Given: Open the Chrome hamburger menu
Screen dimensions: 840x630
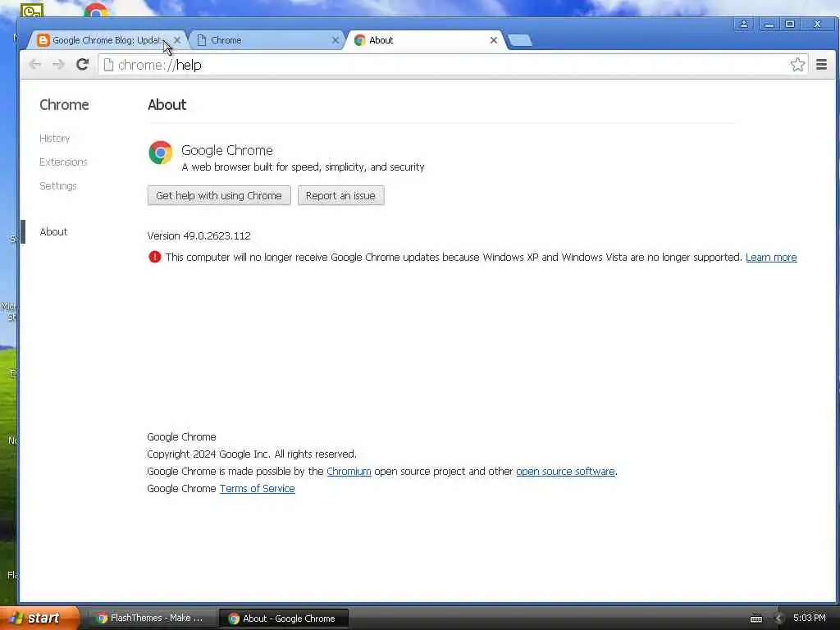Looking at the screenshot, I should point(821,65).
